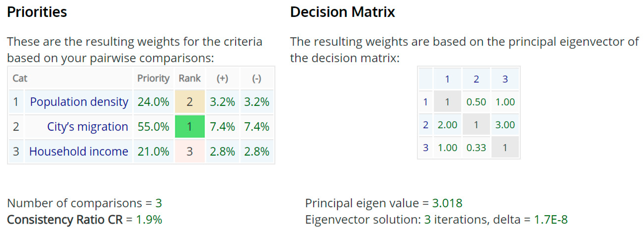Screen dimensions: 644x233
Task: Select the Cat column header
Action: [x=20, y=78]
